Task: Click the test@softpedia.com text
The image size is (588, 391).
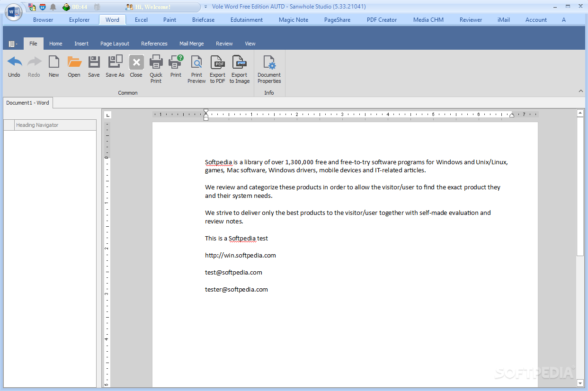Action: point(233,272)
